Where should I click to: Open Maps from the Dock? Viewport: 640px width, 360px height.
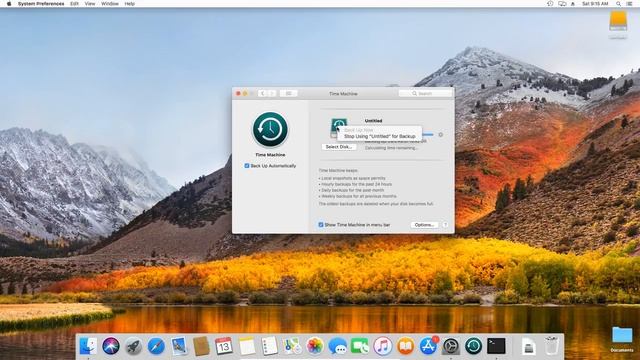click(x=292, y=346)
